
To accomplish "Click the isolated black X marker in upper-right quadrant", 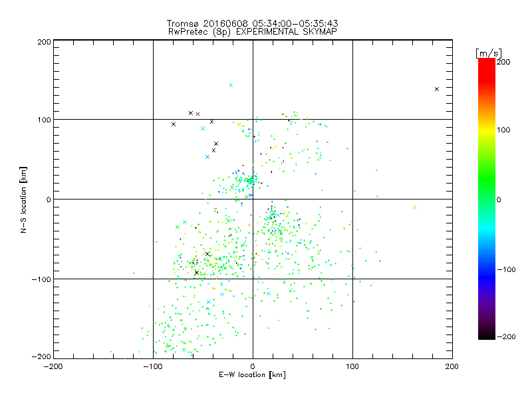I will pyautogui.click(x=437, y=89).
